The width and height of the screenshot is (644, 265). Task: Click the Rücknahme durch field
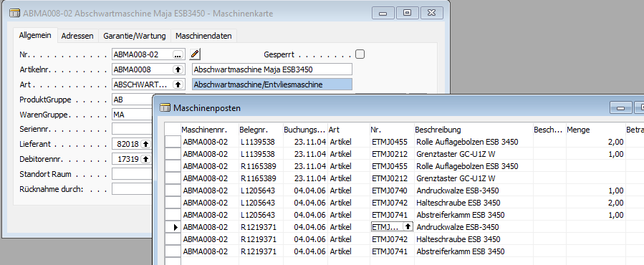[x=133, y=189]
